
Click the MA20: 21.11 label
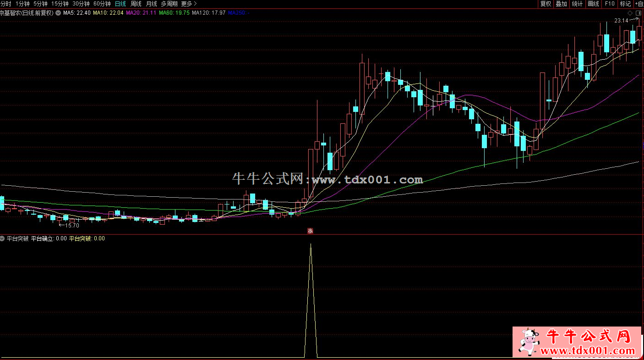click(141, 13)
